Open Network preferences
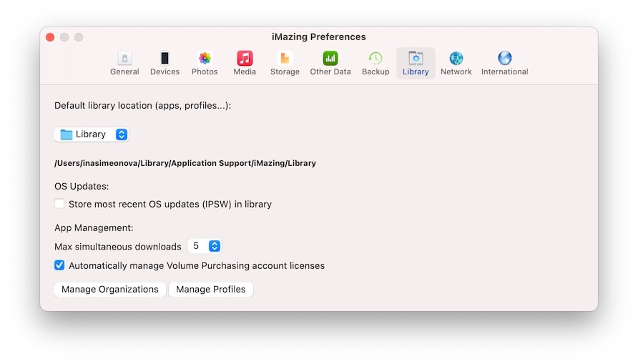The width and height of the screenshot is (638, 364). point(456,64)
